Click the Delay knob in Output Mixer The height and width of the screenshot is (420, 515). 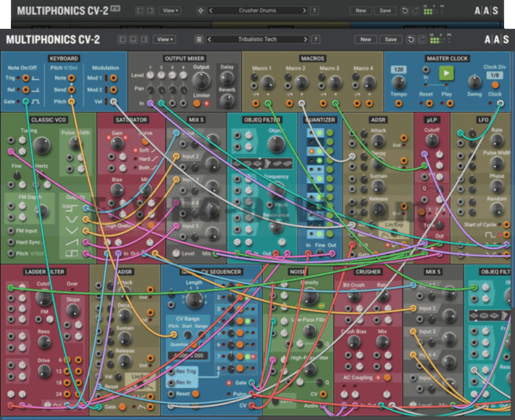click(227, 78)
